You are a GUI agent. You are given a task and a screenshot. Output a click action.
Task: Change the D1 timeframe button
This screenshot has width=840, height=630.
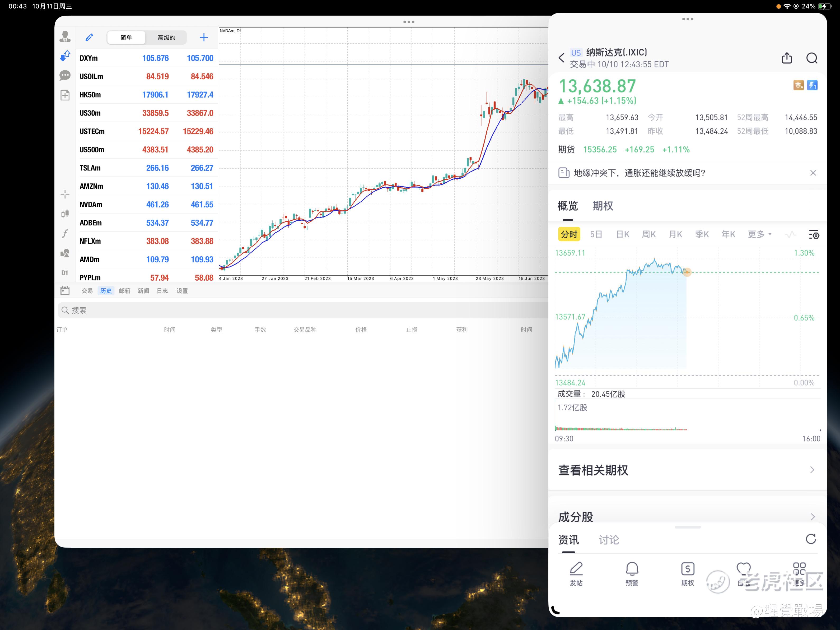65,273
